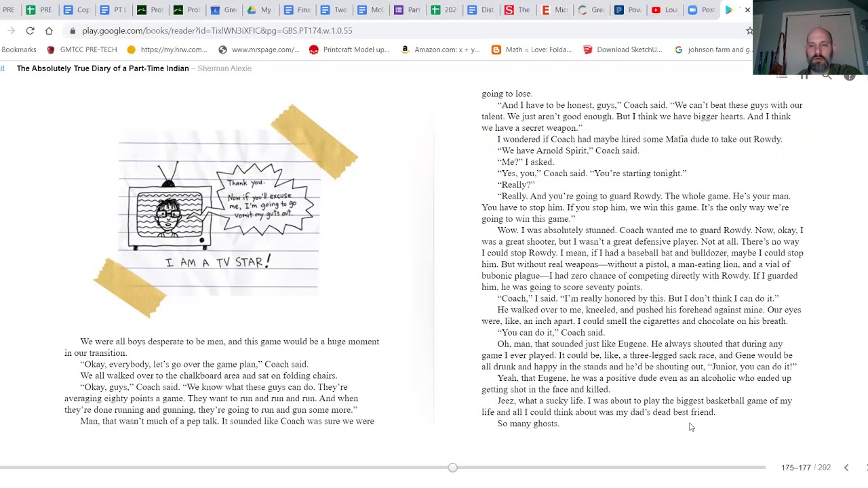This screenshot has width=868, height=488.
Task: Open the mrspage.com bookmark
Action: (x=259, y=49)
